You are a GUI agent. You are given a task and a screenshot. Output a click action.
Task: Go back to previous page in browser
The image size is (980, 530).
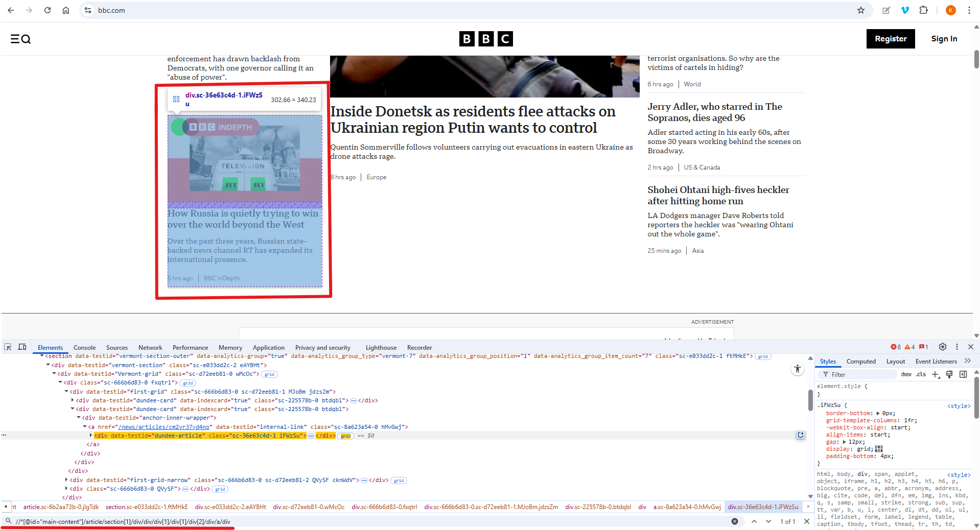tap(11, 10)
